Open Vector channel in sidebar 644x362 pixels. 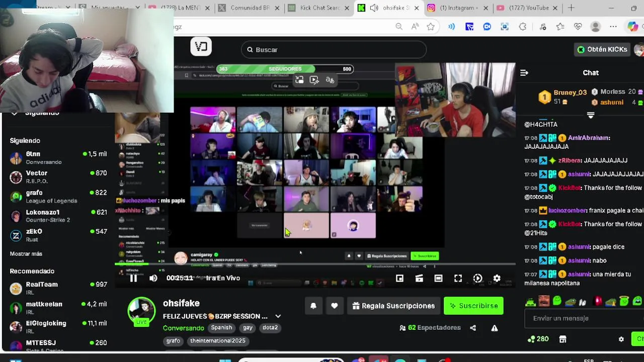(58, 176)
